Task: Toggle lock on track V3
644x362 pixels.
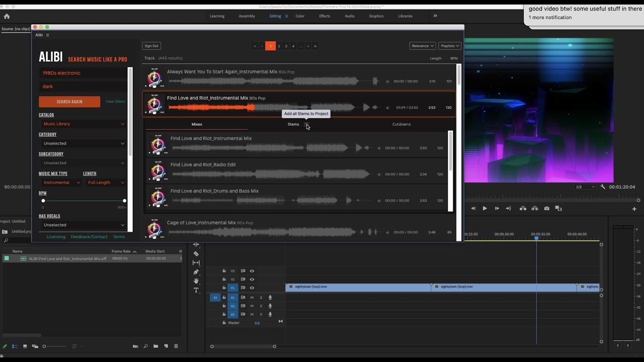Action: click(224, 271)
